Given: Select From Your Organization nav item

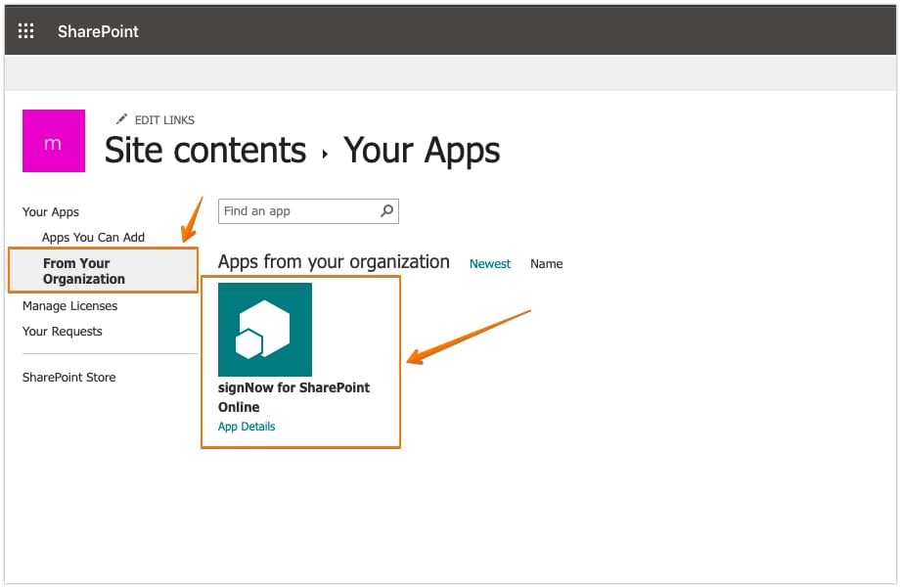Looking at the screenshot, I should coord(104,271).
